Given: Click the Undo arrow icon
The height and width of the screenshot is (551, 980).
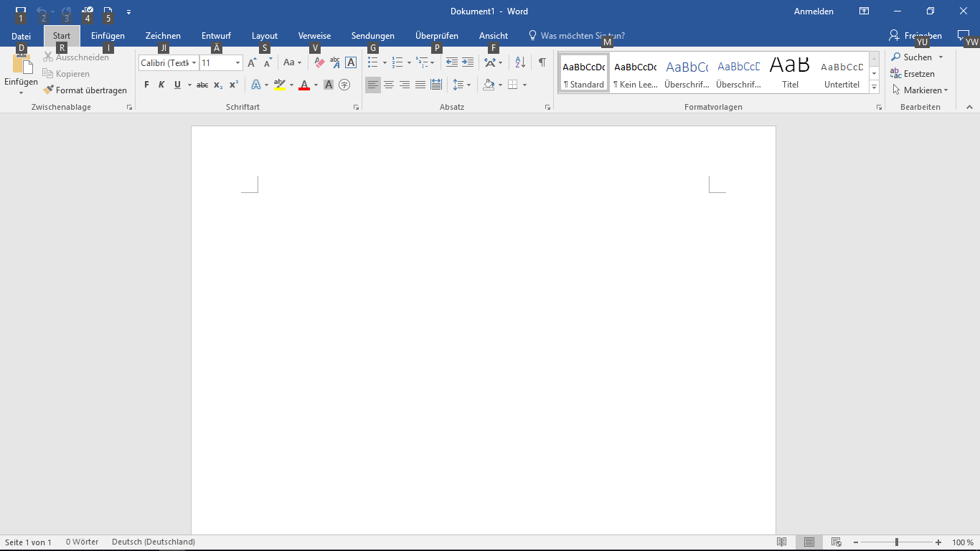Looking at the screenshot, I should (x=41, y=11).
